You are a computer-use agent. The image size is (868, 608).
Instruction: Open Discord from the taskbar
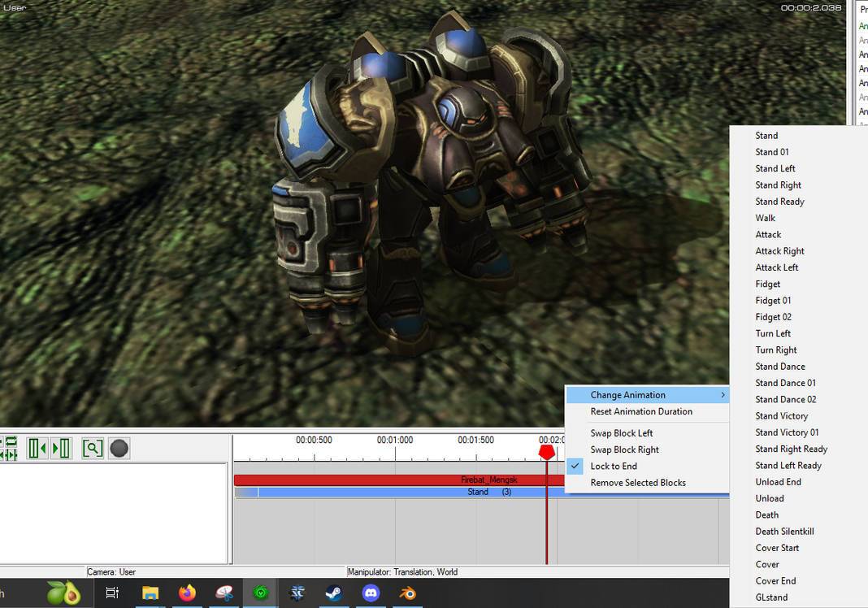tap(371, 593)
